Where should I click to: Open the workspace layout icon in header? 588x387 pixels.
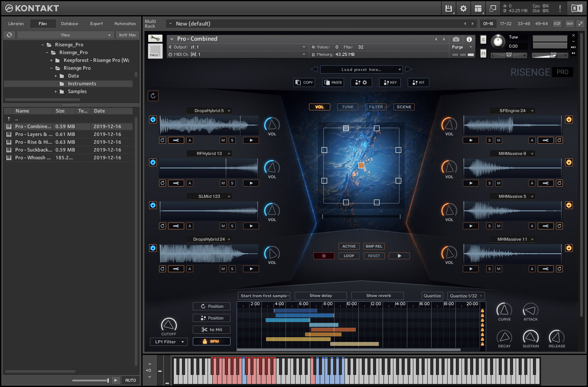coord(478,8)
